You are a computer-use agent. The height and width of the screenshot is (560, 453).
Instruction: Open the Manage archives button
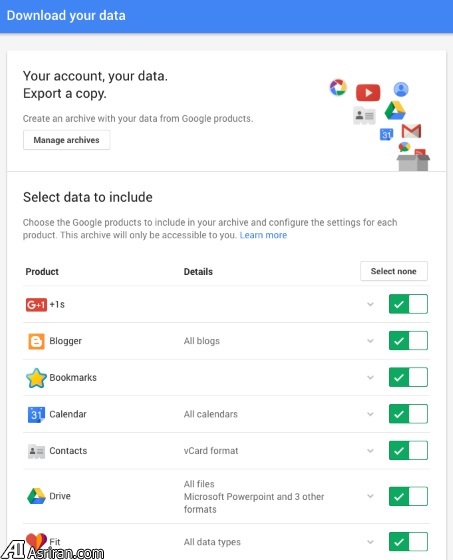point(66,140)
